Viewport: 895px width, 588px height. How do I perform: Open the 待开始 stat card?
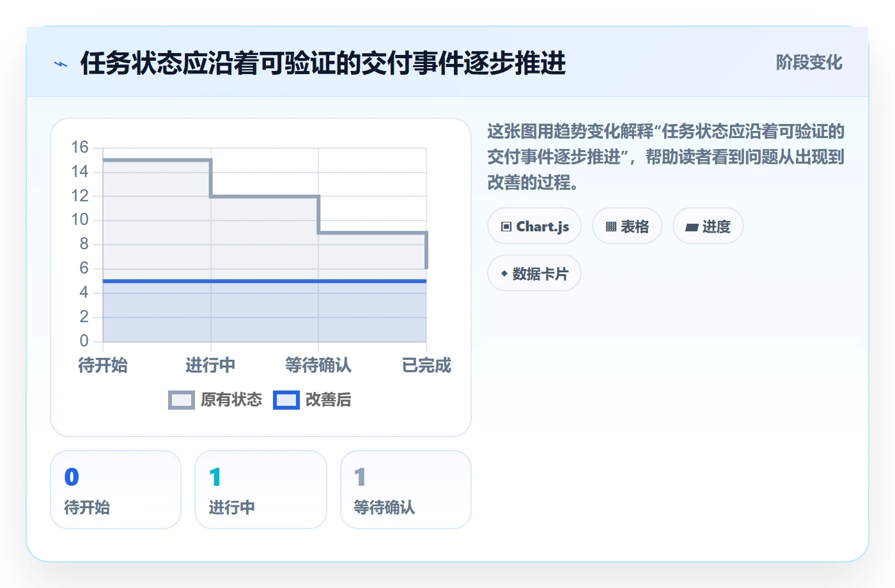[116, 490]
